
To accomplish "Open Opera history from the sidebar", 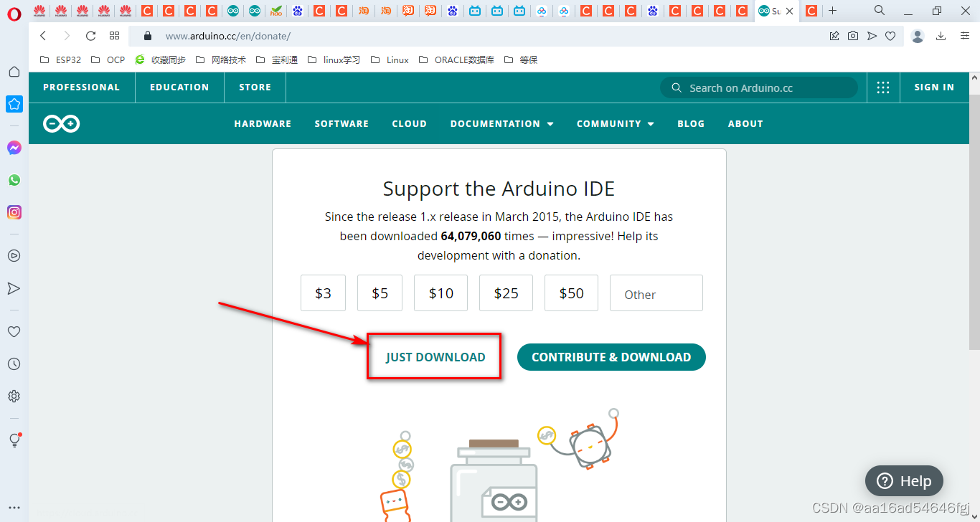I will (x=14, y=364).
